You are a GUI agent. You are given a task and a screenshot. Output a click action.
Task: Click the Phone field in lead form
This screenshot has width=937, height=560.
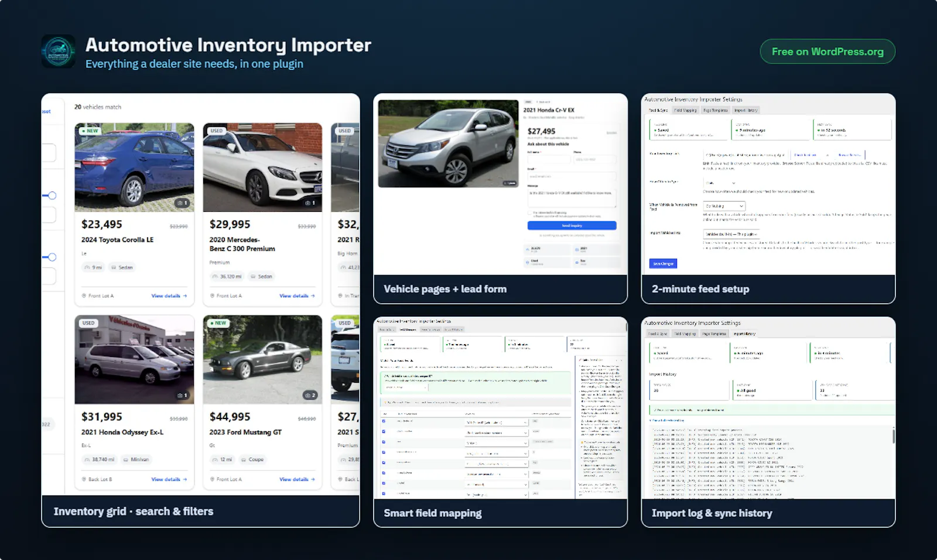click(595, 160)
